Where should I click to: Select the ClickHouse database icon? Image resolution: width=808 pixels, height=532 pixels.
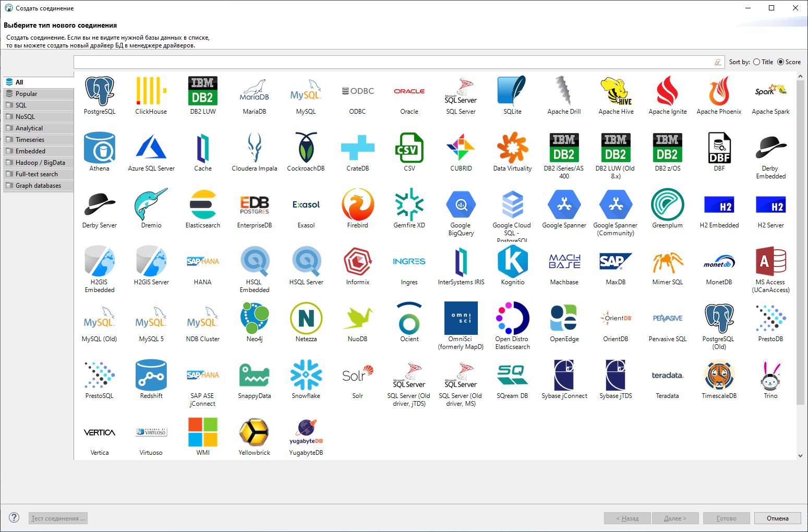(x=151, y=91)
